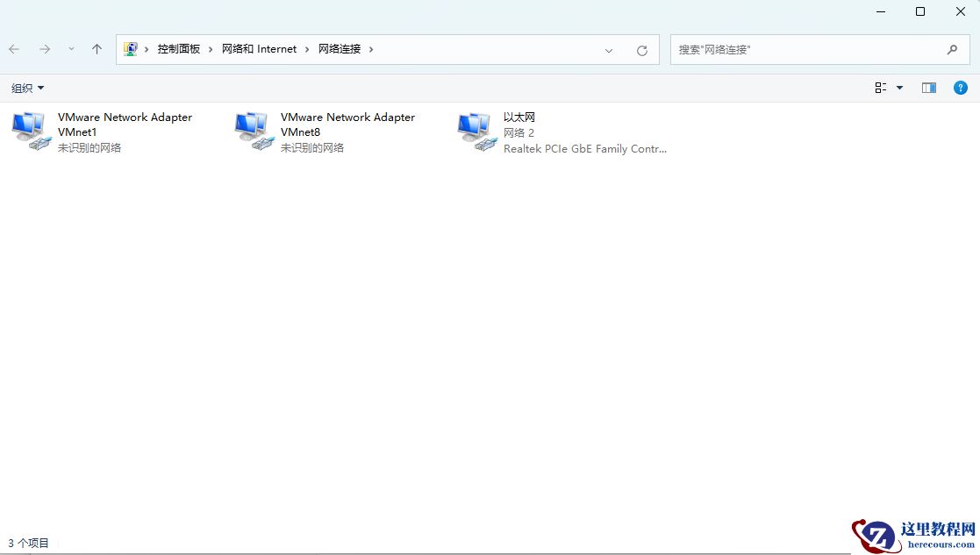Open the address bar history dropdown
This screenshot has height=555, width=980.
click(609, 51)
